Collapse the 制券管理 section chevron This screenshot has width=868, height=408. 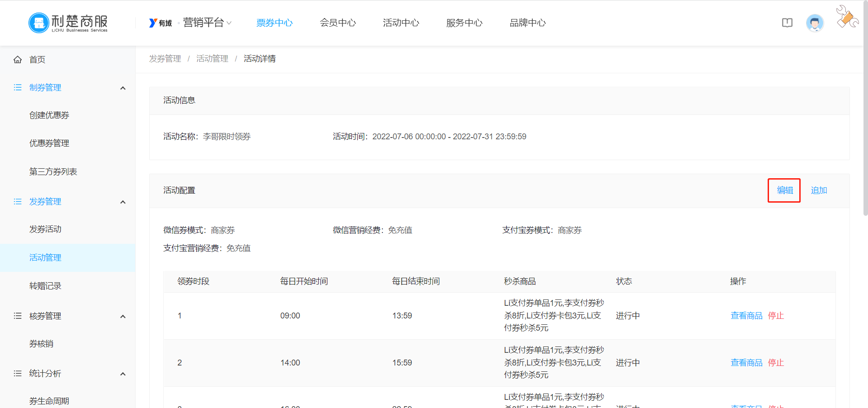[x=123, y=88]
